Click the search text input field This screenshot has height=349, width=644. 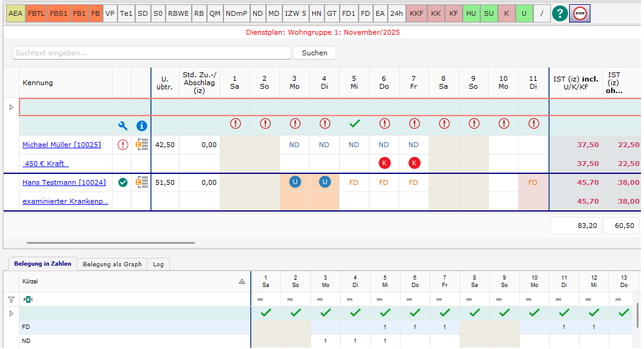(151, 53)
